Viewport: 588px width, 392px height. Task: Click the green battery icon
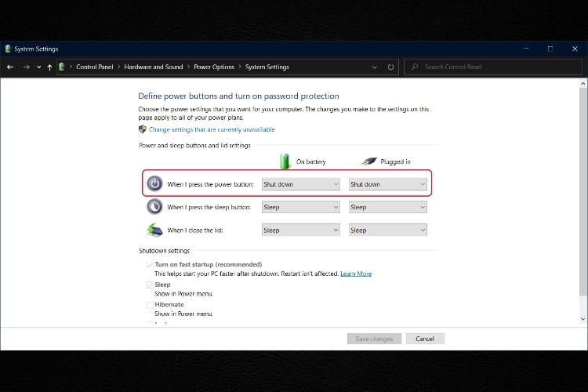(x=285, y=162)
